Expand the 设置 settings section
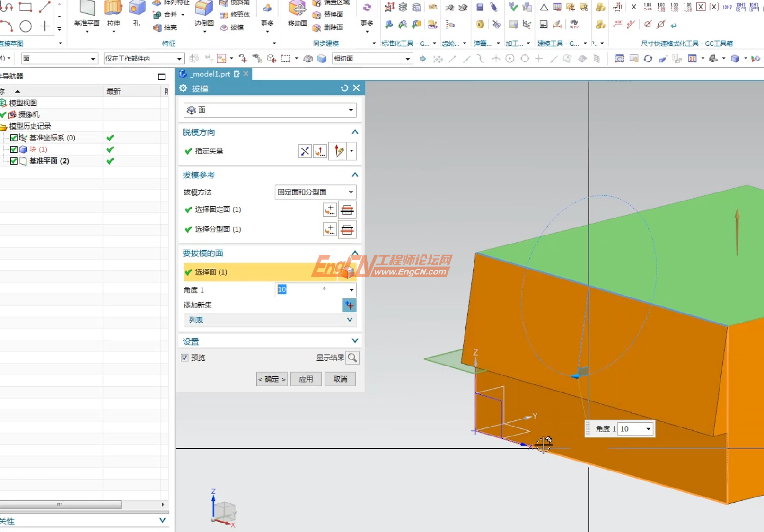The height and width of the screenshot is (532, 764). (x=355, y=341)
